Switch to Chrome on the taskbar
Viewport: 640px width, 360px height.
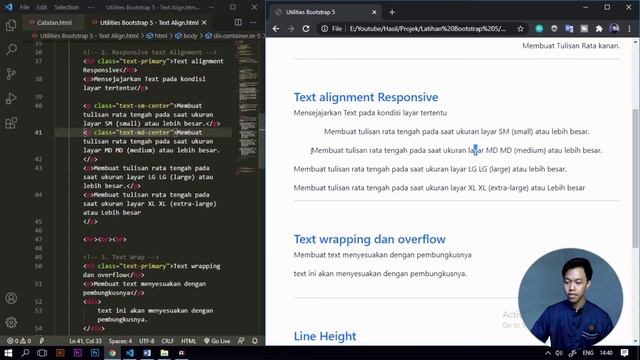point(112,353)
